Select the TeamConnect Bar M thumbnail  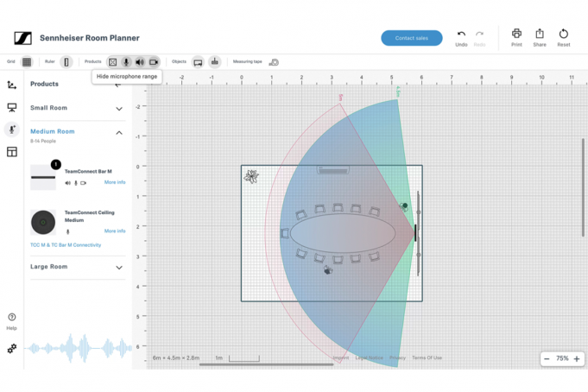pos(43,177)
